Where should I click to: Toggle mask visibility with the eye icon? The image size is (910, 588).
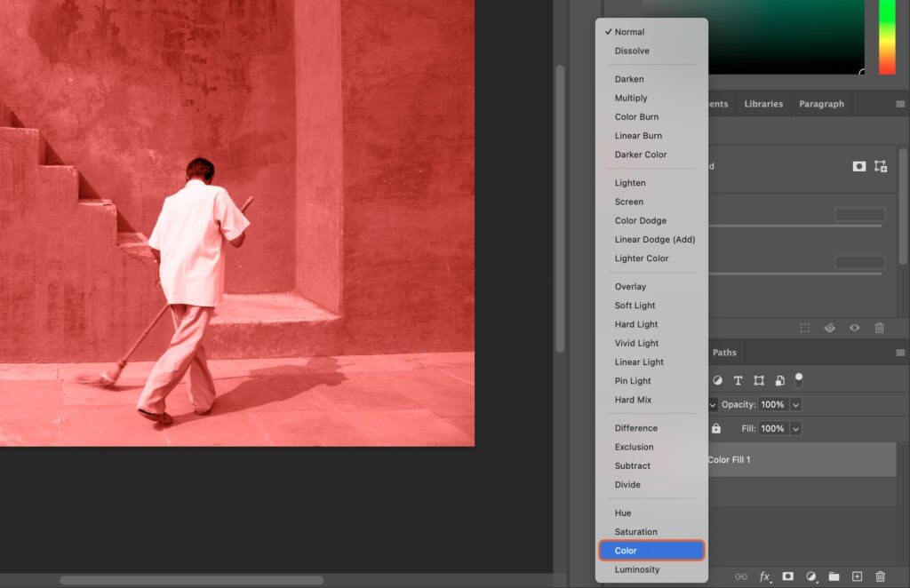tap(854, 328)
